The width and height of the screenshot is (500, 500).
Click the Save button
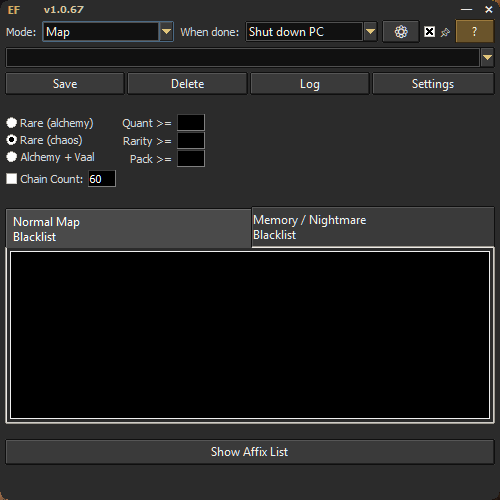point(65,84)
